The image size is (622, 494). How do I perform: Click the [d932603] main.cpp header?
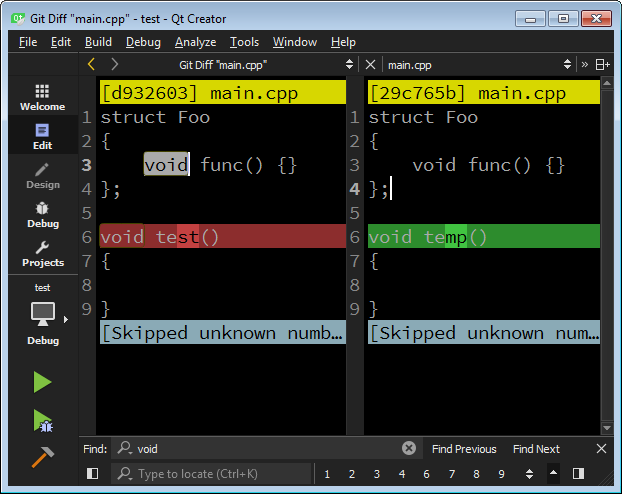point(223,92)
